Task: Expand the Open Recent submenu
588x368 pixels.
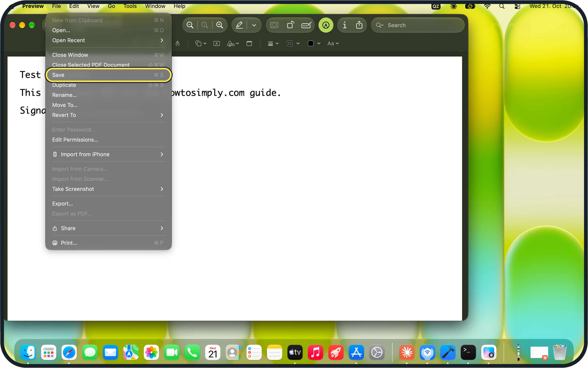Action: point(109,40)
